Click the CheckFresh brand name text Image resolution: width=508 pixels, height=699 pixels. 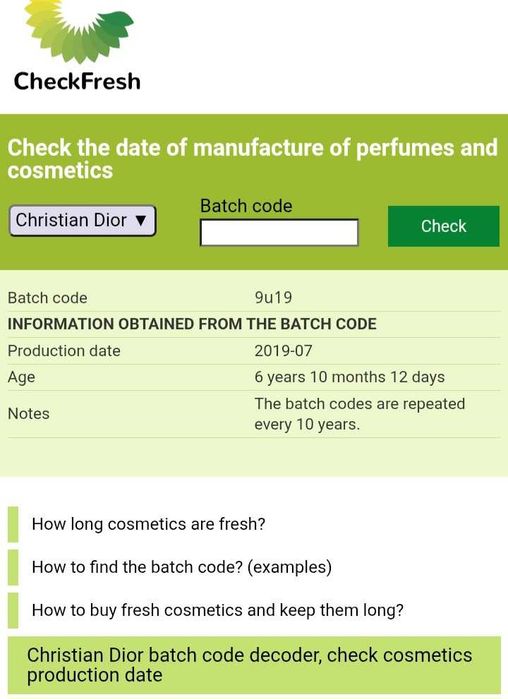(77, 81)
